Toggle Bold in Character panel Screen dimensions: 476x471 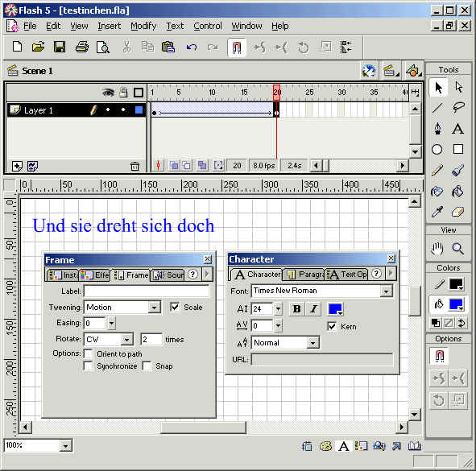(296, 309)
